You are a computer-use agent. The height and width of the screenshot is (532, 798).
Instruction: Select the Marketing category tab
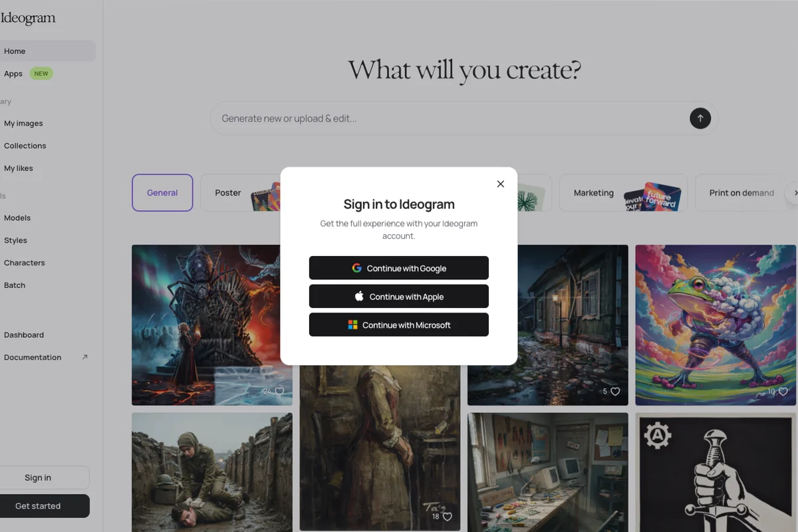pos(624,193)
